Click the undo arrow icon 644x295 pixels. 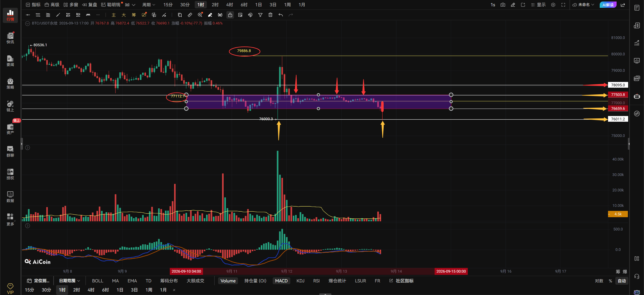tap(280, 15)
